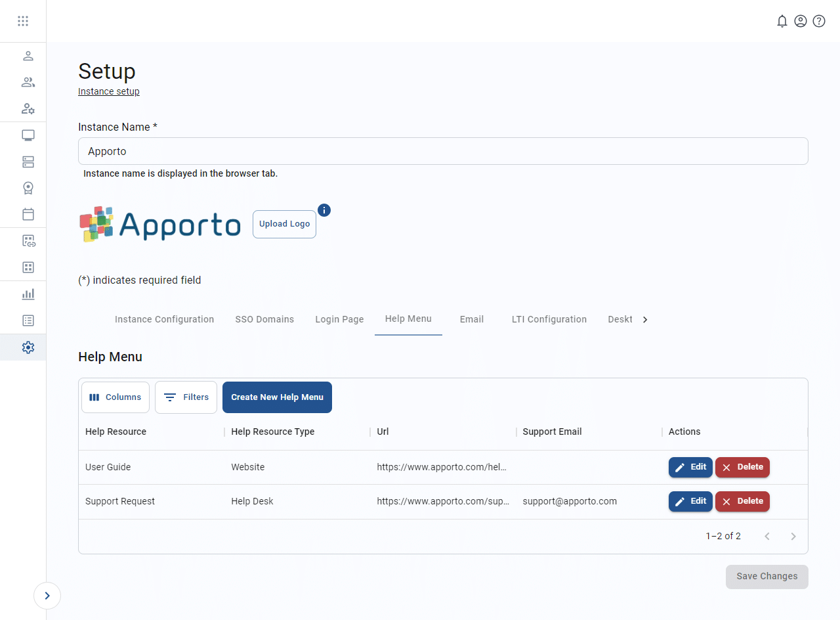
Task: Switch to the SSO Domains tab
Action: (x=264, y=319)
